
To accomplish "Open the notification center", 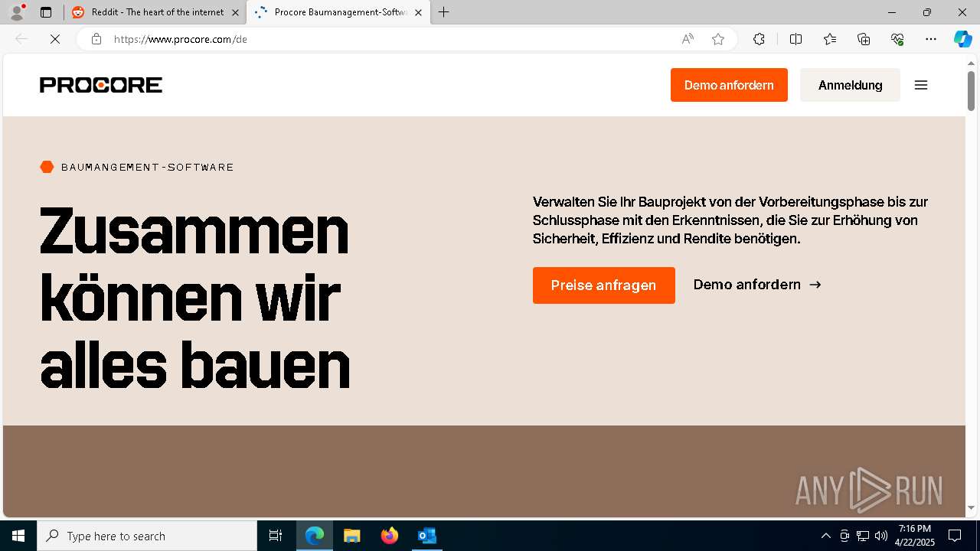I will tap(955, 536).
